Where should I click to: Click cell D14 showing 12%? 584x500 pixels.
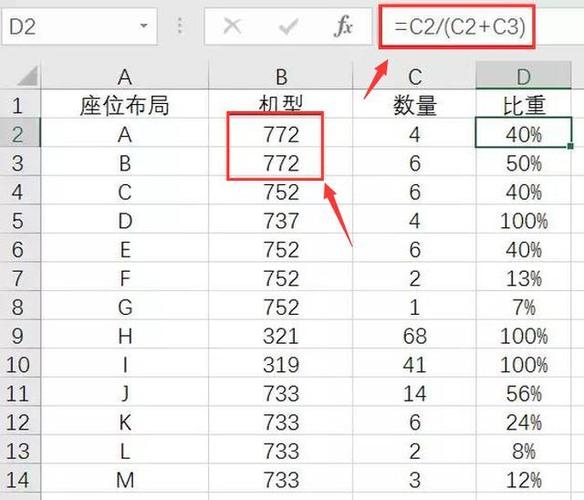(523, 478)
